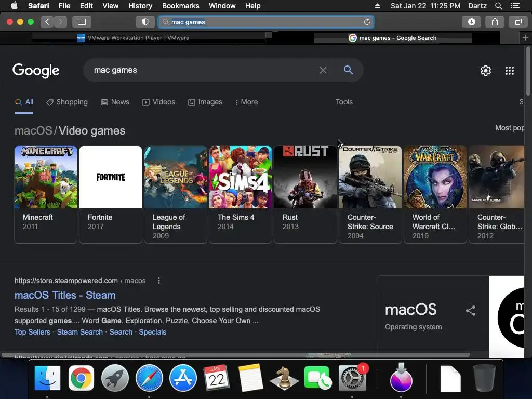Show tab overview in Safari
This screenshot has width=532, height=399.
click(x=518, y=22)
